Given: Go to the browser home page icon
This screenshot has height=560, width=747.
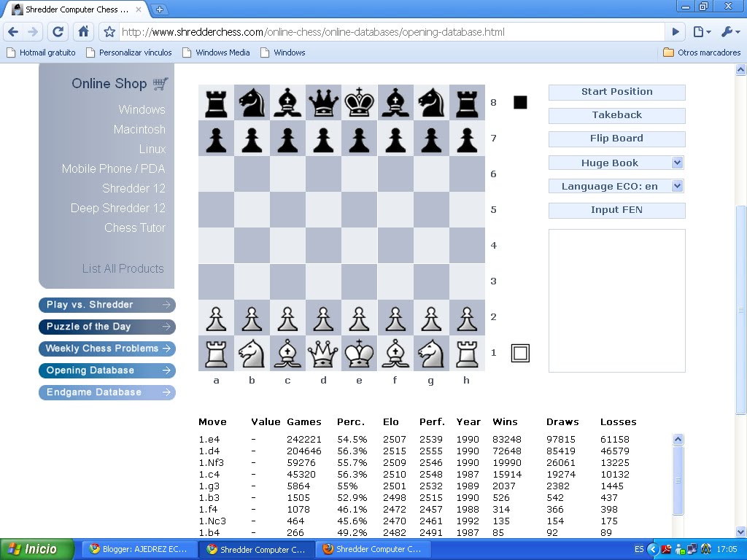Looking at the screenshot, I should 83,32.
